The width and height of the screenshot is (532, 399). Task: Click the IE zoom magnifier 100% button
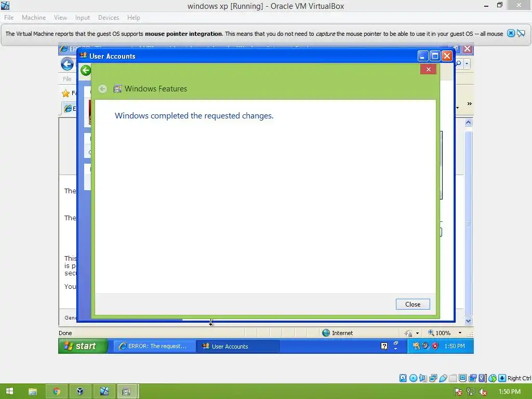(440, 333)
